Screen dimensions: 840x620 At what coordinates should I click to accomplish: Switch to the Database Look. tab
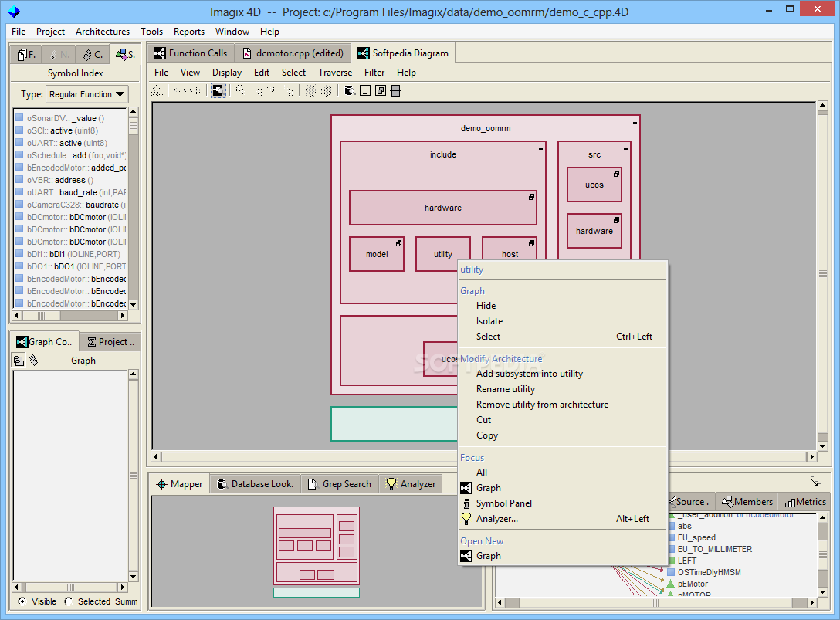click(255, 484)
